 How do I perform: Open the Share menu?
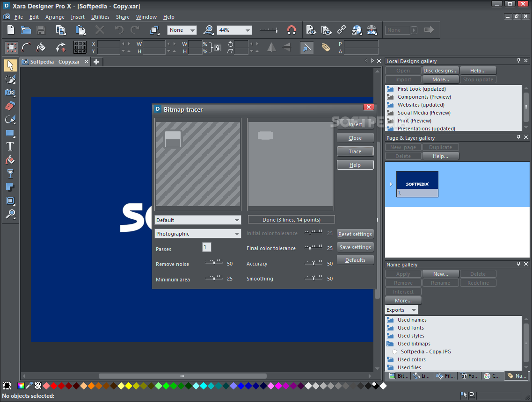(x=123, y=17)
